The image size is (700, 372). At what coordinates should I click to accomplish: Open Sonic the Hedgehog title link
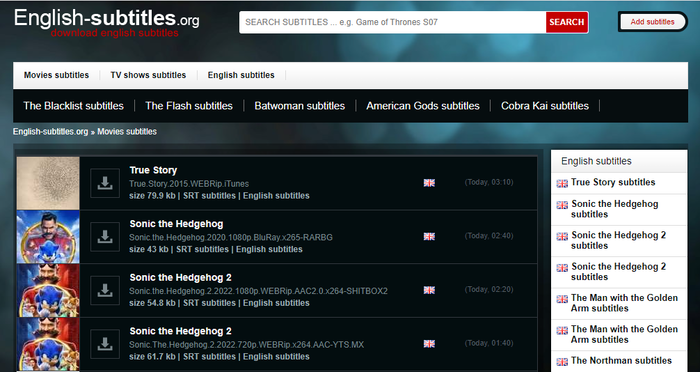click(x=176, y=224)
